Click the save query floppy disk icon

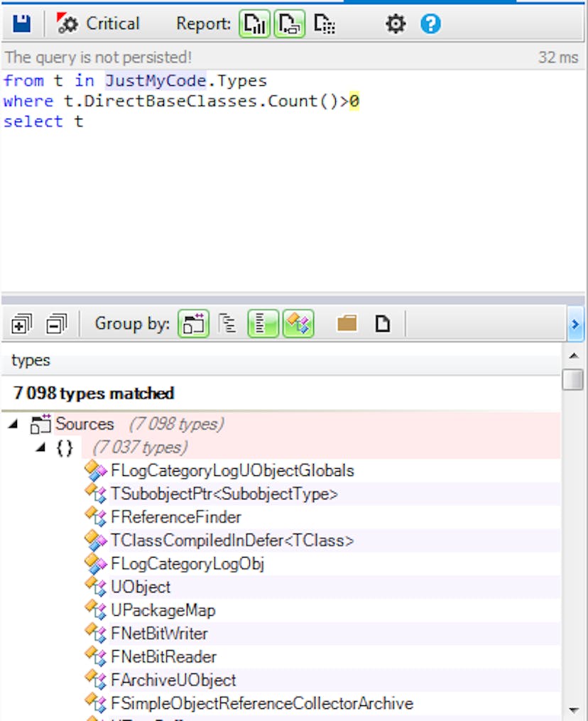coord(22,24)
